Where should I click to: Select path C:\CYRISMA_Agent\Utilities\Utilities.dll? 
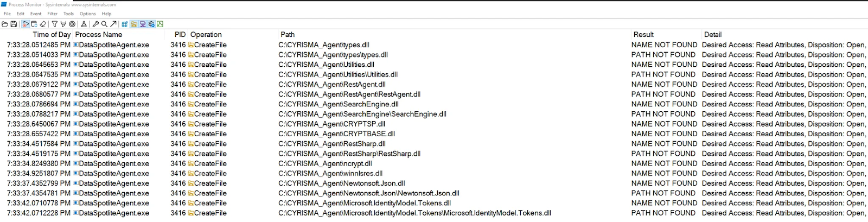[338, 74]
